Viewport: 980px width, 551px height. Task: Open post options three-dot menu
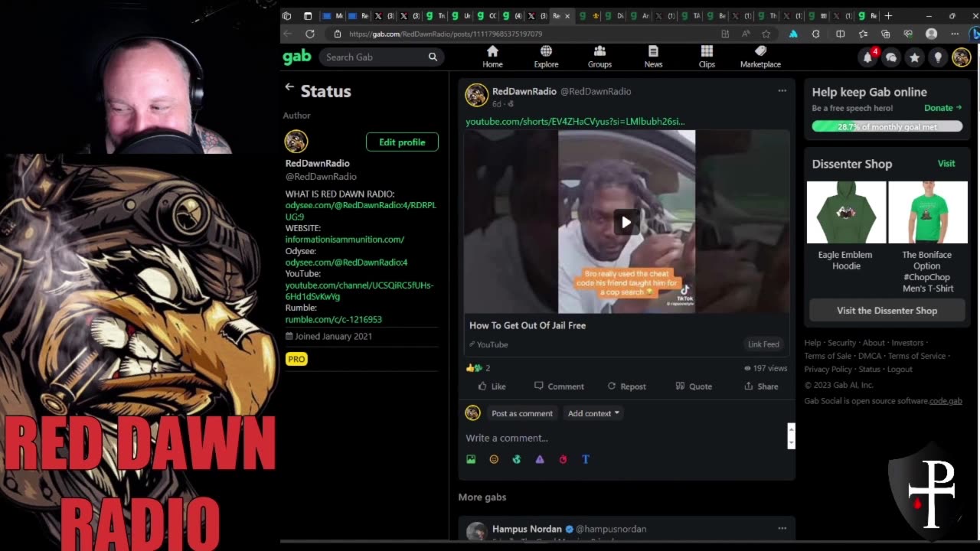(x=782, y=90)
